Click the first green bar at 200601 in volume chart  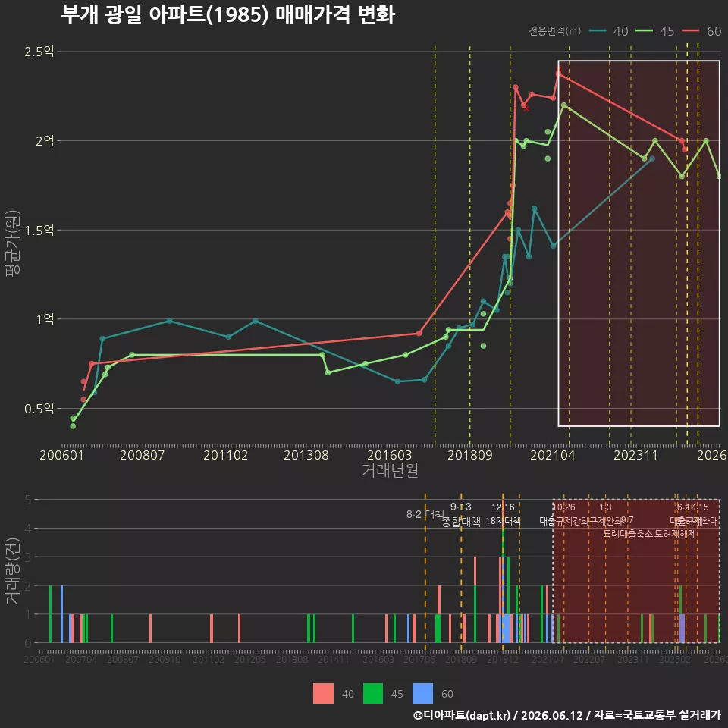point(51,614)
